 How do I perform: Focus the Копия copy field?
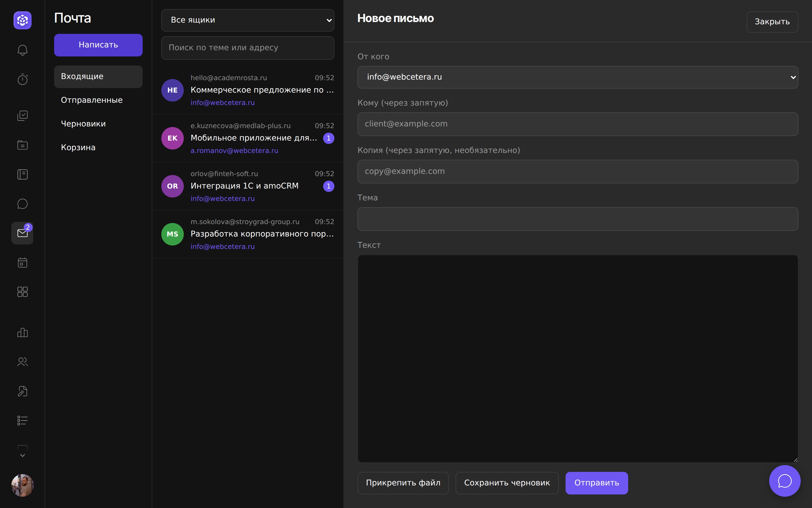[577, 171]
